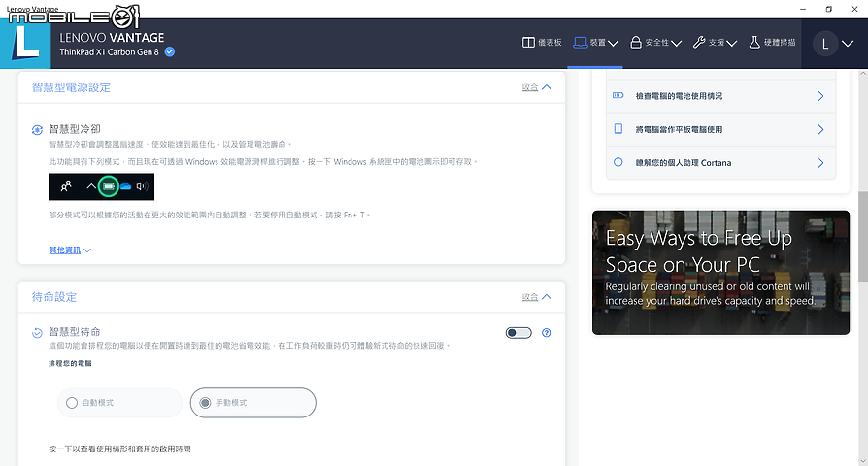Select the 手動模式 radio button

click(205, 403)
